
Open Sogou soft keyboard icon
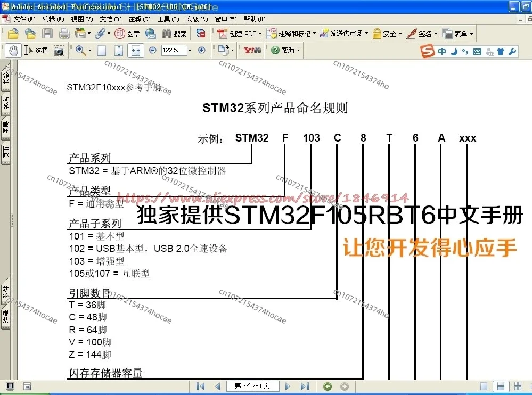pyautogui.click(x=477, y=52)
